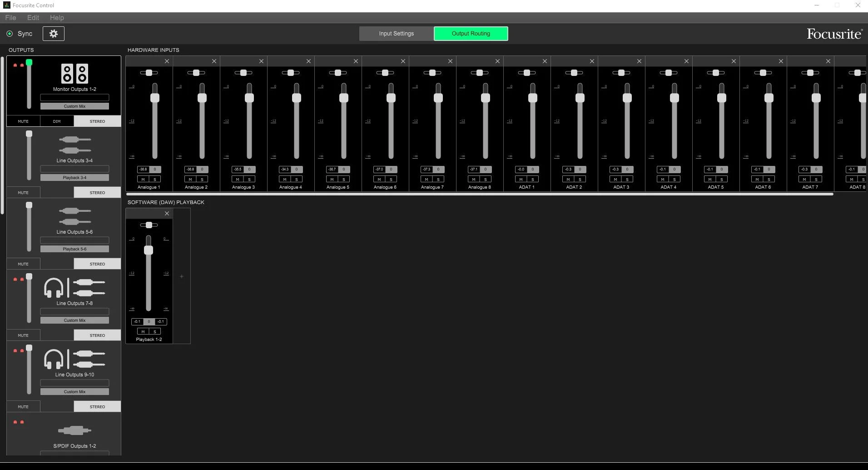Click the ADAT 3 fader handle
Image resolution: width=868 pixels, height=470 pixels.
pos(627,98)
